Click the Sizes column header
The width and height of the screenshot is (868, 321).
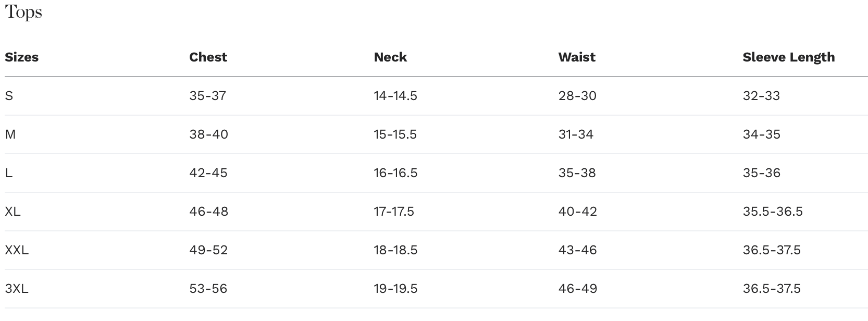click(x=22, y=57)
